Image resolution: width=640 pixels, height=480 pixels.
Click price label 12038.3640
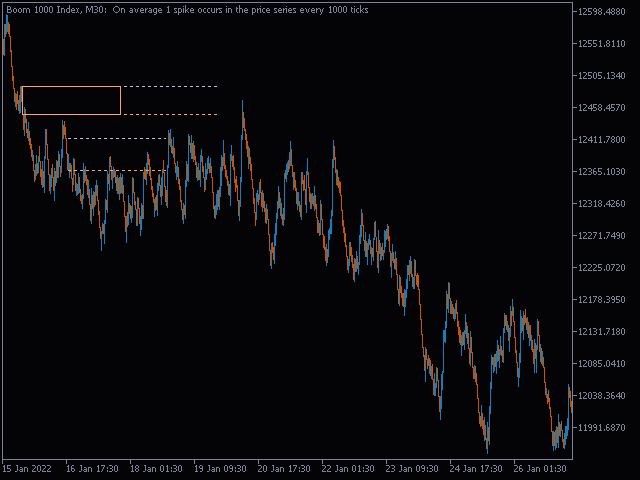pyautogui.click(x=601, y=396)
